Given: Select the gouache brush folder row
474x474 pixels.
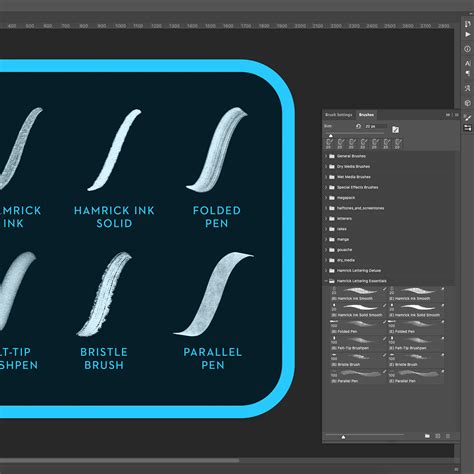Looking at the screenshot, I should tap(389, 250).
